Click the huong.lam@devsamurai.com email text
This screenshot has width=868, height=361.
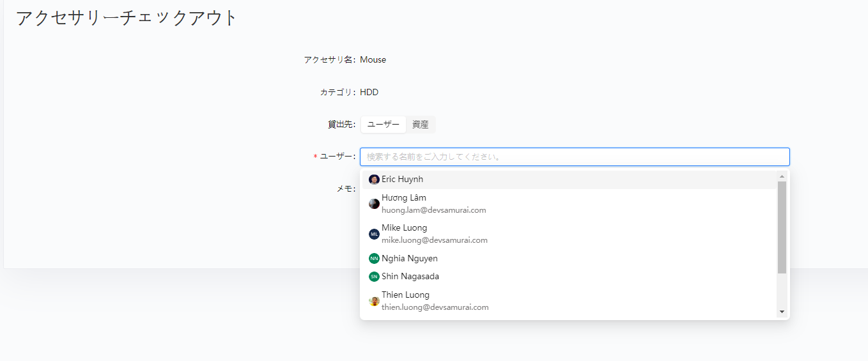(x=433, y=210)
